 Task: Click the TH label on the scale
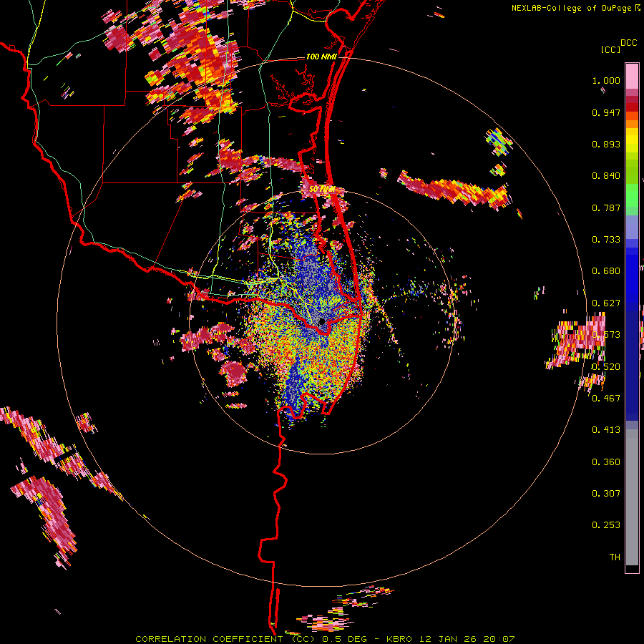pyautogui.click(x=615, y=557)
